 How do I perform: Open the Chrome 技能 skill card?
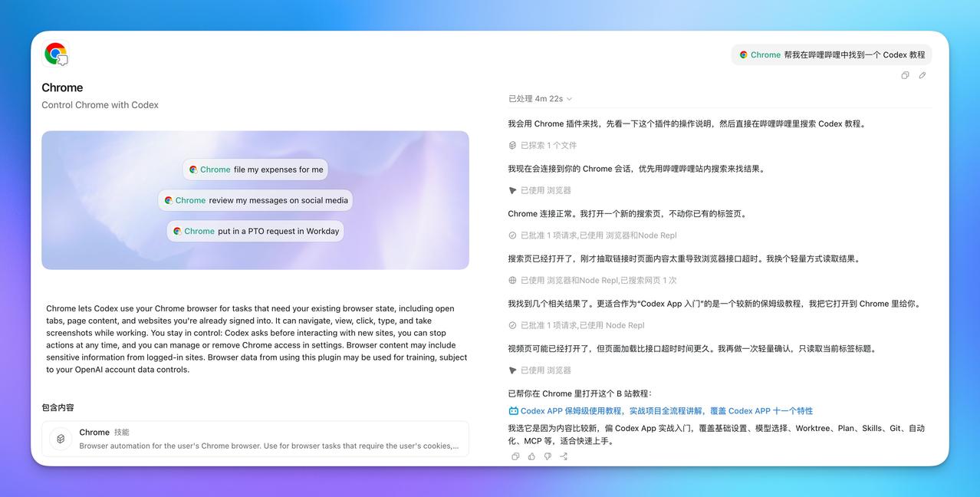coord(255,439)
